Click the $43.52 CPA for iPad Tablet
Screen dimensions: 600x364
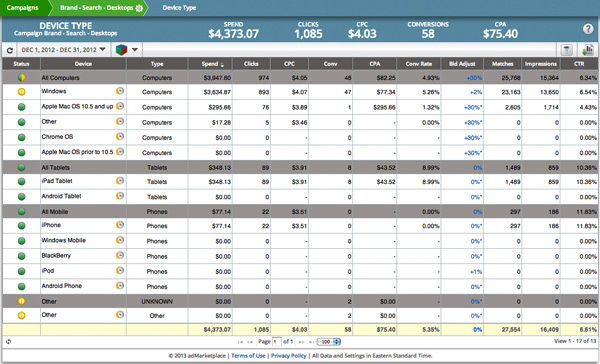coord(386,182)
